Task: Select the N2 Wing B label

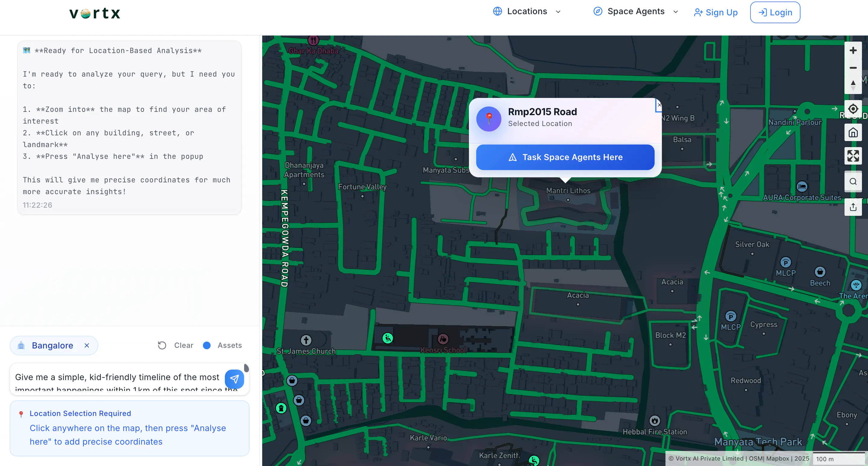Action: pos(678,118)
